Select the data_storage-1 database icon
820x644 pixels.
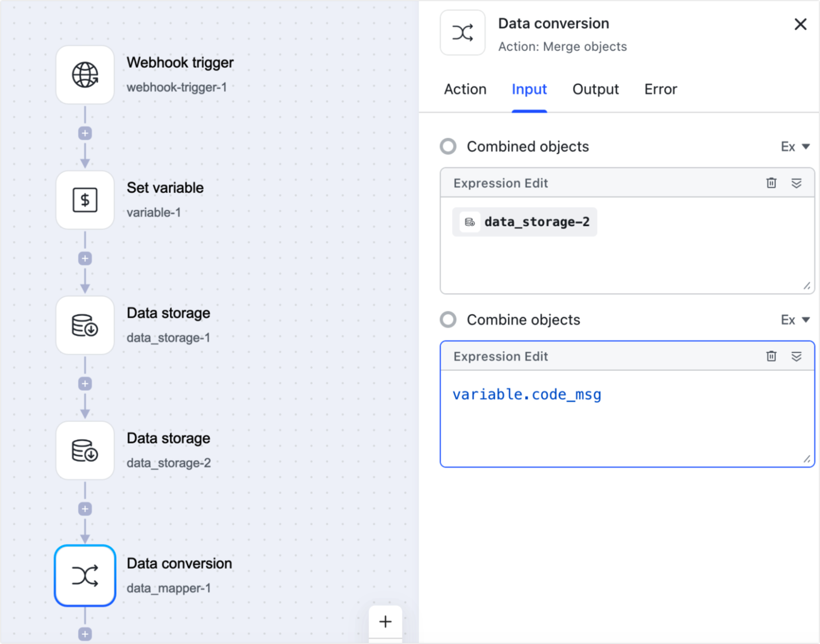(x=84, y=325)
